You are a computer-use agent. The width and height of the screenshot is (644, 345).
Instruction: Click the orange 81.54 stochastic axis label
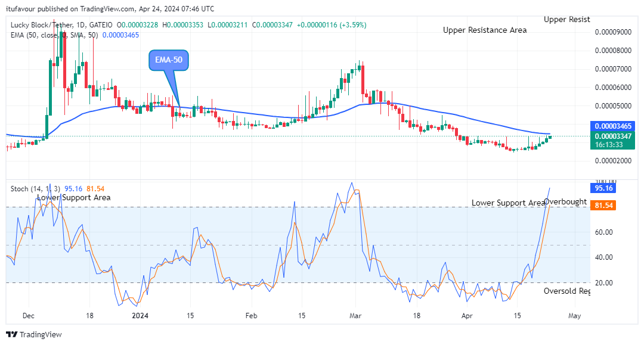(x=603, y=205)
